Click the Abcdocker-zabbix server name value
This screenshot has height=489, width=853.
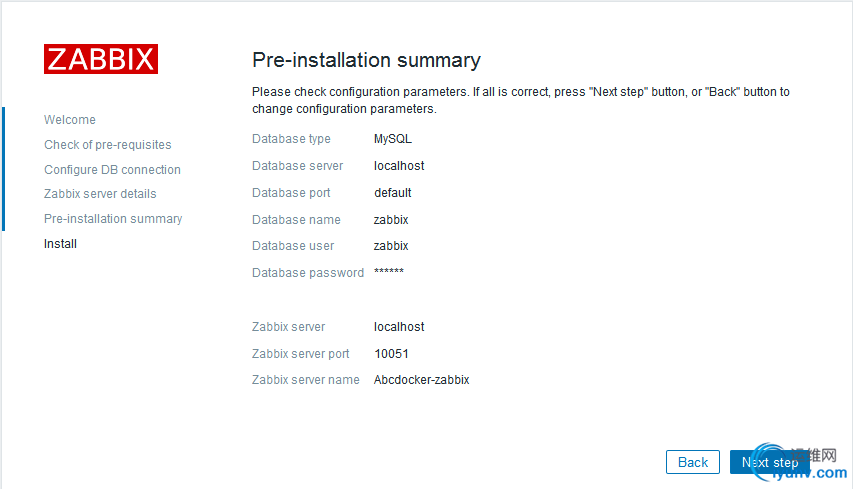pos(421,380)
